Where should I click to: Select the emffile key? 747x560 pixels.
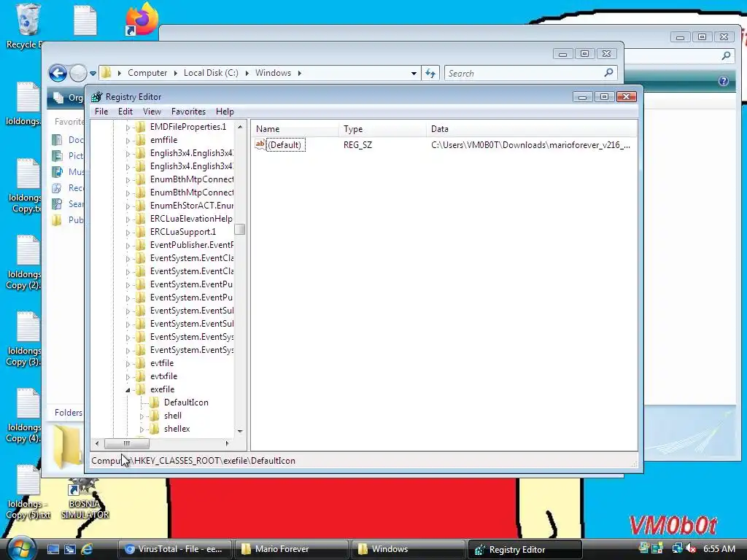[163, 140]
